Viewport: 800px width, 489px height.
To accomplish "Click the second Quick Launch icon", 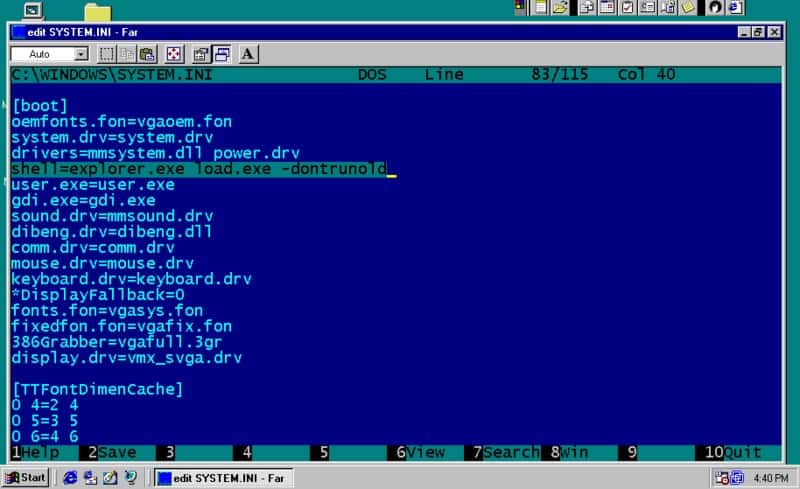I will (x=90, y=478).
